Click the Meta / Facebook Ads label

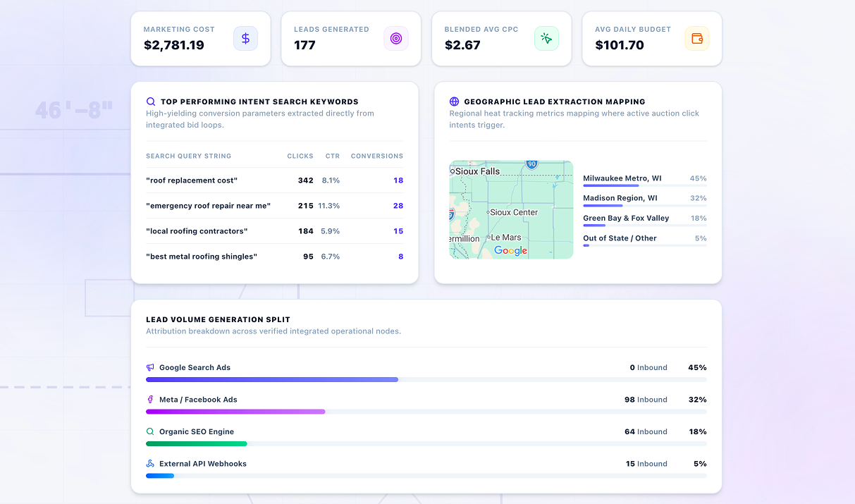point(198,400)
